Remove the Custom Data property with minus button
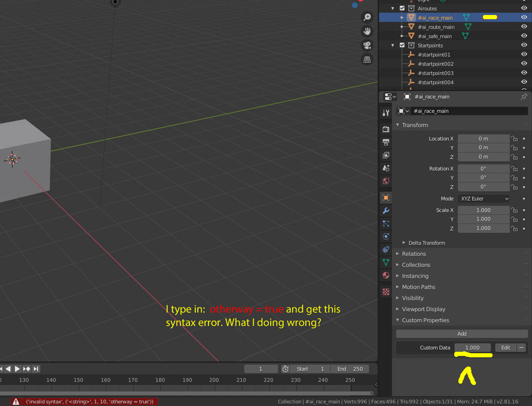Viewport: 532px width, 406px height. [521, 347]
